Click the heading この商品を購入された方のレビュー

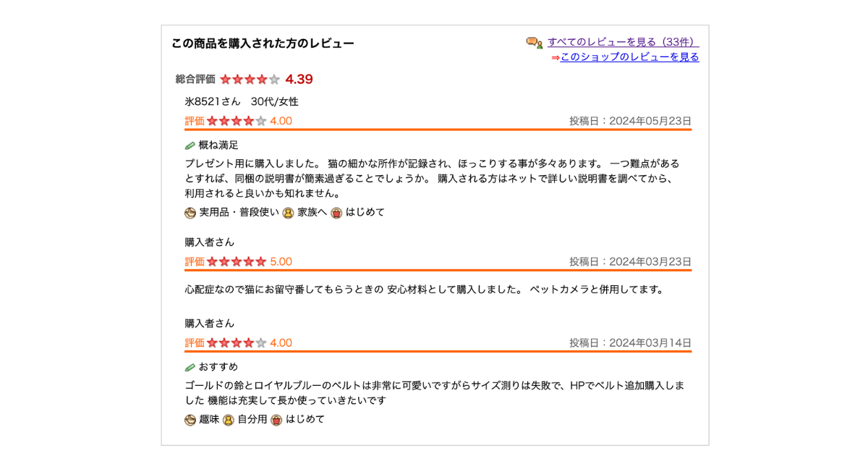[x=263, y=43]
